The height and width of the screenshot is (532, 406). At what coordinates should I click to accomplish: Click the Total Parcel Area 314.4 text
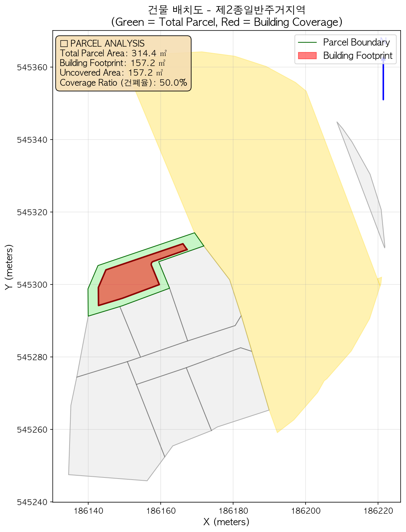click(113, 53)
